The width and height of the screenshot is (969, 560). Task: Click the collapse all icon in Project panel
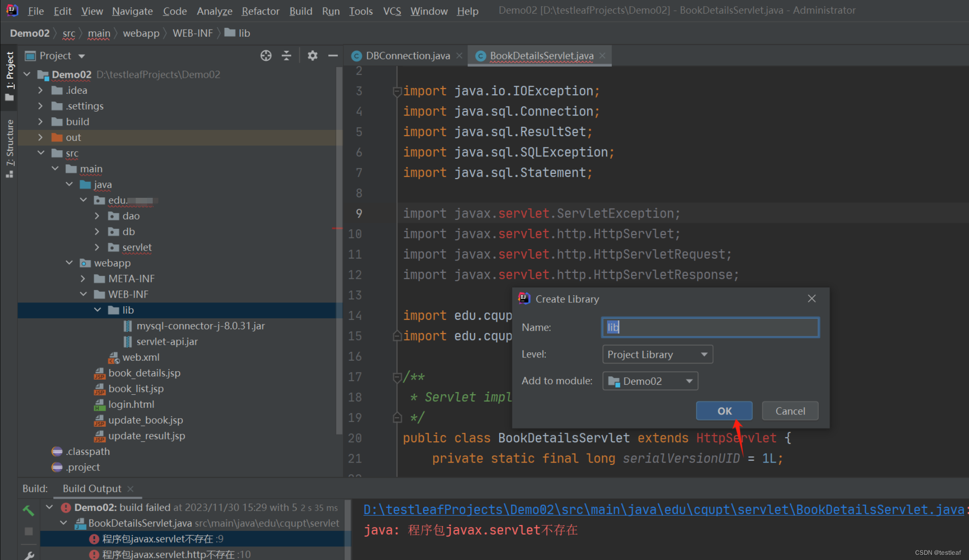[287, 56]
